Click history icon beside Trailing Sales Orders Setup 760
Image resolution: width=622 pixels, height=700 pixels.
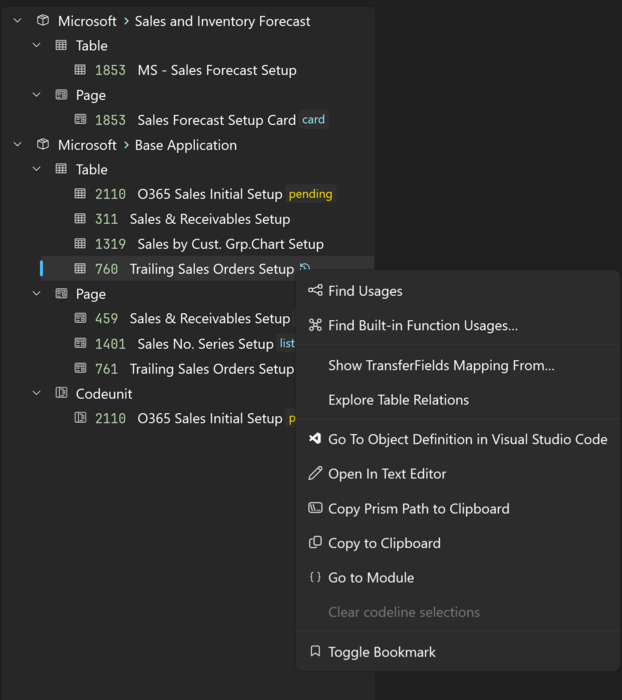[x=305, y=267]
